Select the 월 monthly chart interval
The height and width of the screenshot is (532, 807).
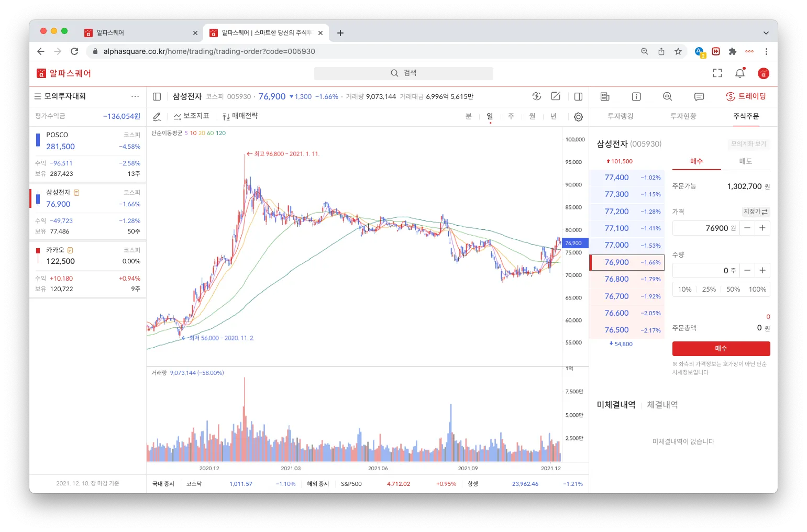(532, 116)
